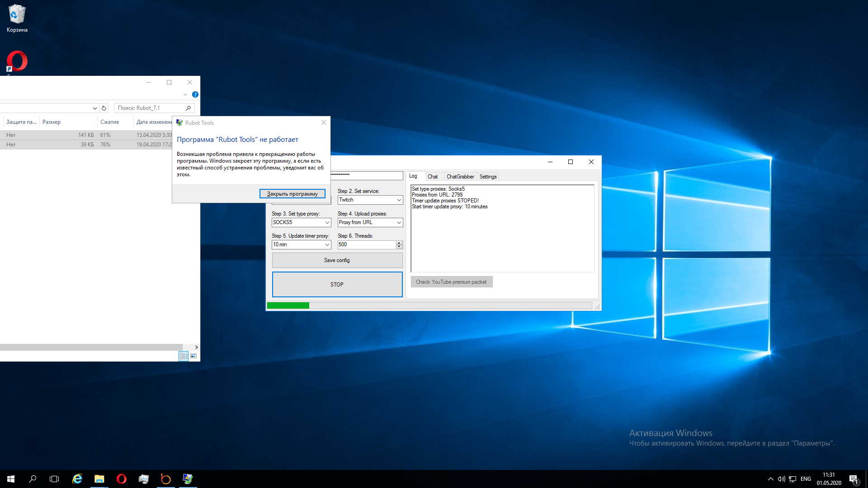Open the Opera desktop shortcut
This screenshot has height=488, width=868.
(17, 61)
